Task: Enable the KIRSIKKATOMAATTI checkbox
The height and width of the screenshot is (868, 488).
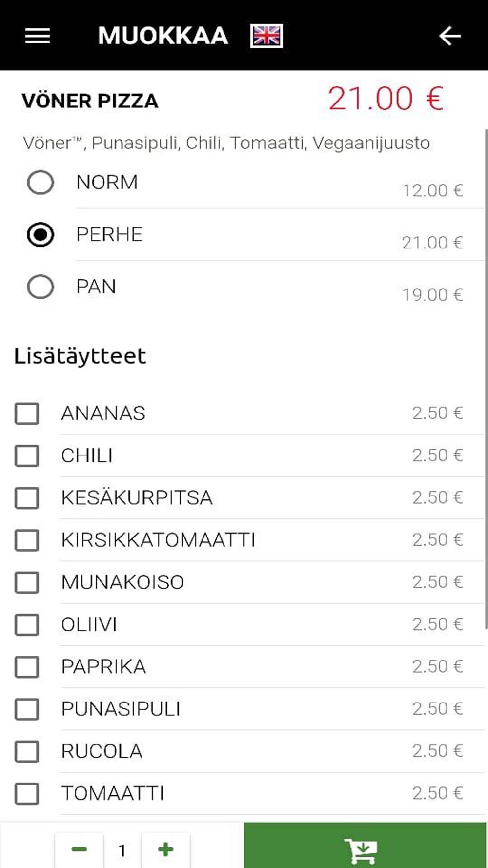Action: [27, 540]
